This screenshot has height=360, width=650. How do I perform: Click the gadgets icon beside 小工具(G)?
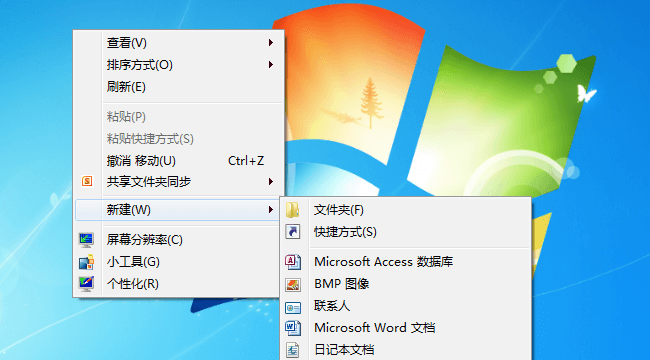[x=86, y=262]
